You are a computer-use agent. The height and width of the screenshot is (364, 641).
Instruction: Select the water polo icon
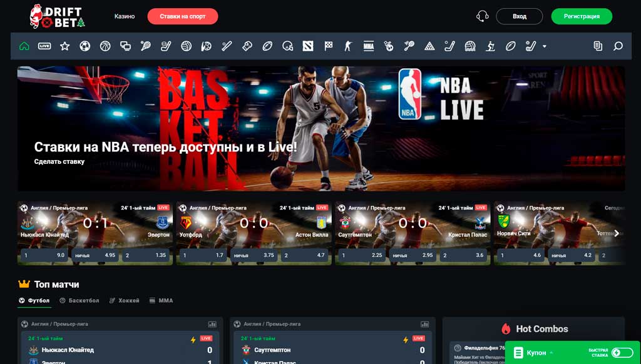[x=470, y=46]
